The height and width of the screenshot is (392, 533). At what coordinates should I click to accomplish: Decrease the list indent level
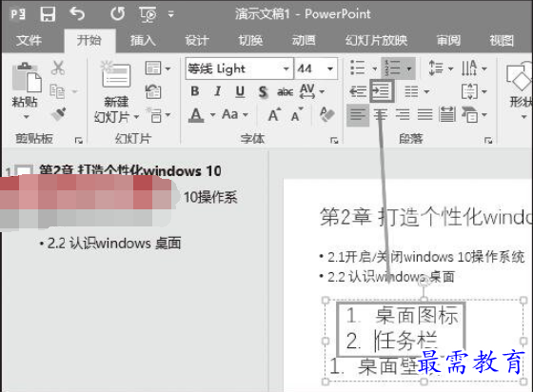tap(358, 91)
